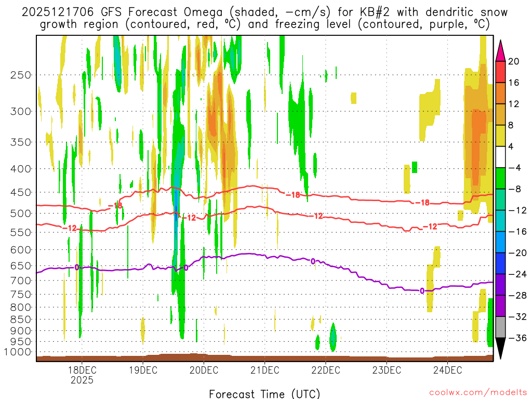Screen dimensions: 532x399
Task: Click the 350 pressure level label
Action: point(21,142)
